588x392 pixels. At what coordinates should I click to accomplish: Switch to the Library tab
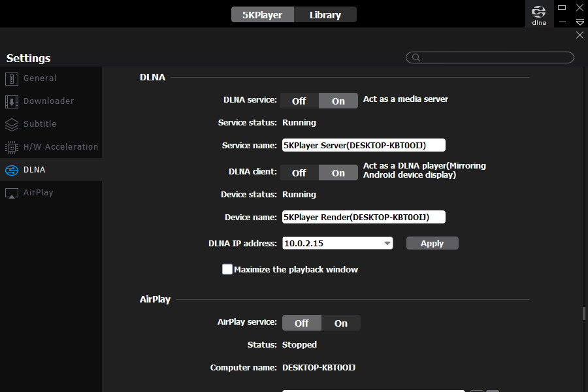[325, 14]
